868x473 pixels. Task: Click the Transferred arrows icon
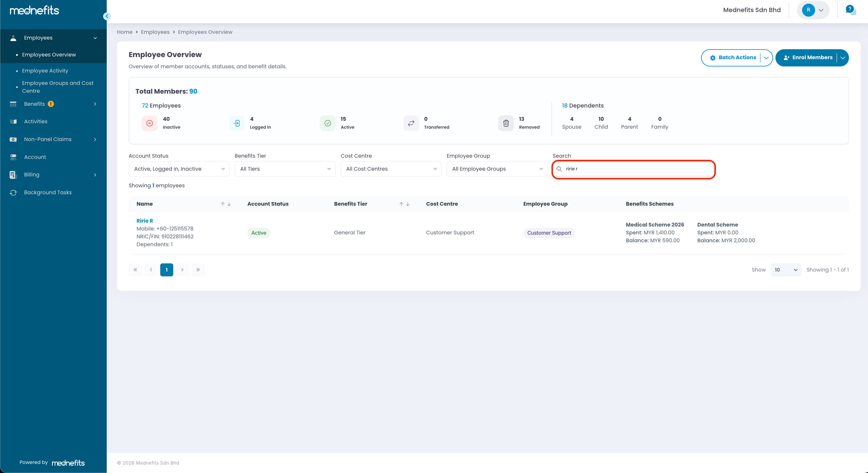(x=411, y=123)
